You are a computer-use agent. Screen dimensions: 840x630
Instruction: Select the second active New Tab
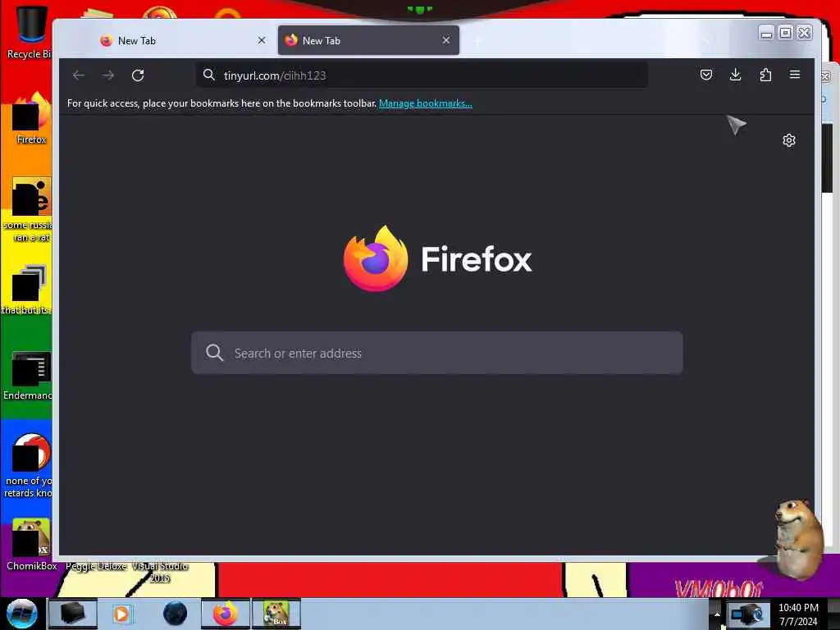[368, 41]
